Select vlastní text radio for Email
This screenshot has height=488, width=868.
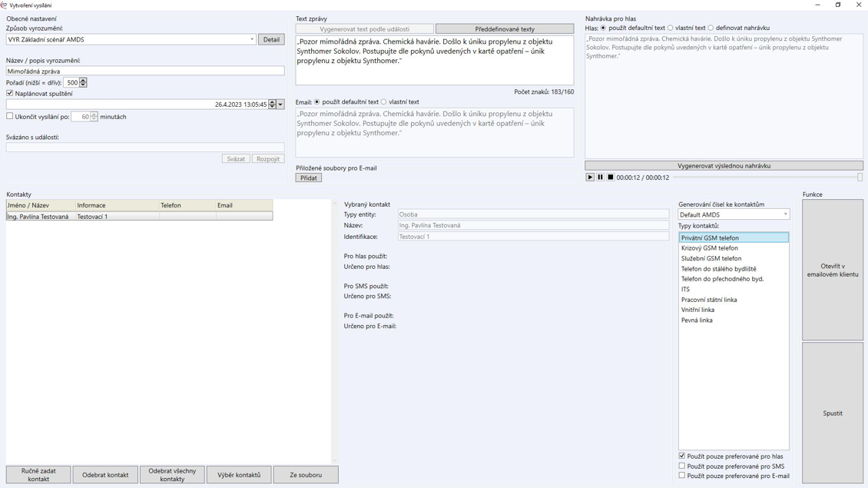[384, 101]
